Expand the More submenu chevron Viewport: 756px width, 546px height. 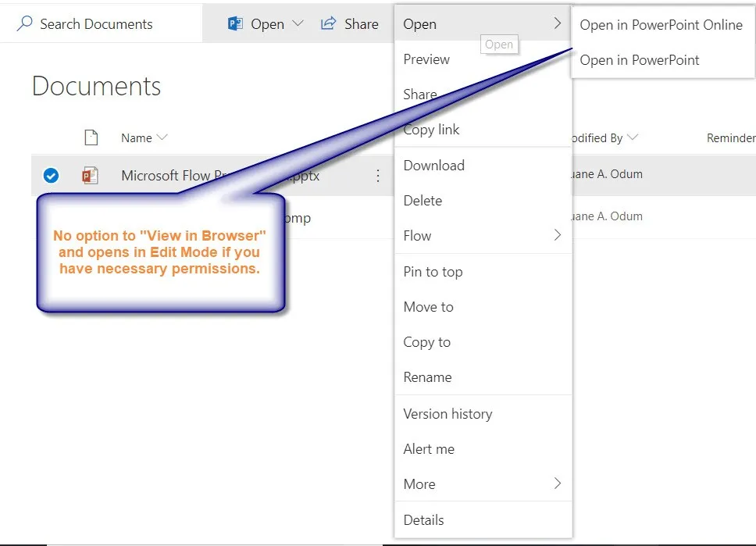559,484
